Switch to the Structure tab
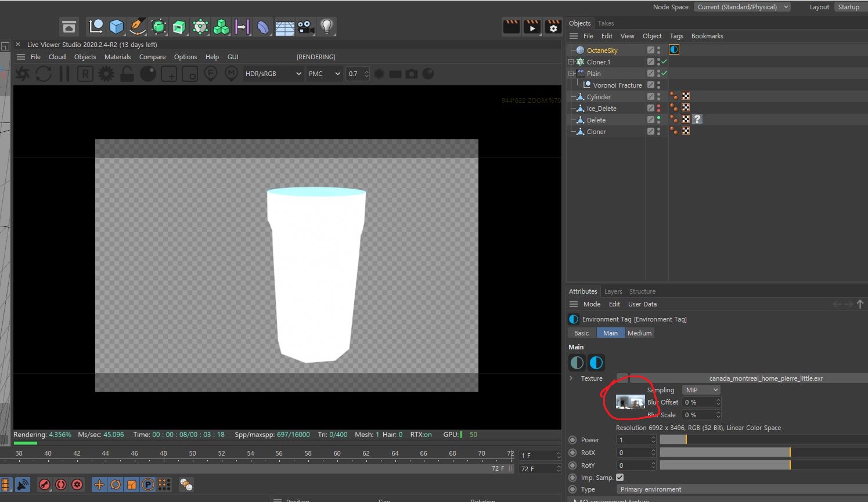868x502 pixels. pyautogui.click(x=642, y=291)
